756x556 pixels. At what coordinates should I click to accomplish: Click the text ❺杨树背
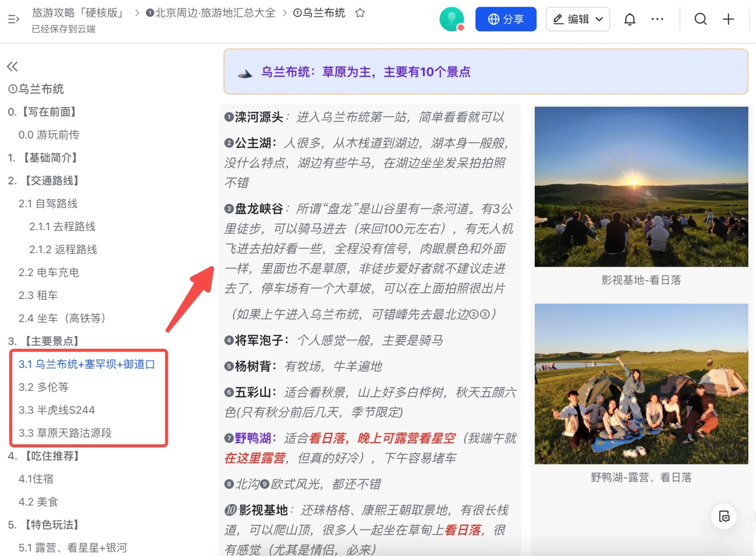[251, 367]
